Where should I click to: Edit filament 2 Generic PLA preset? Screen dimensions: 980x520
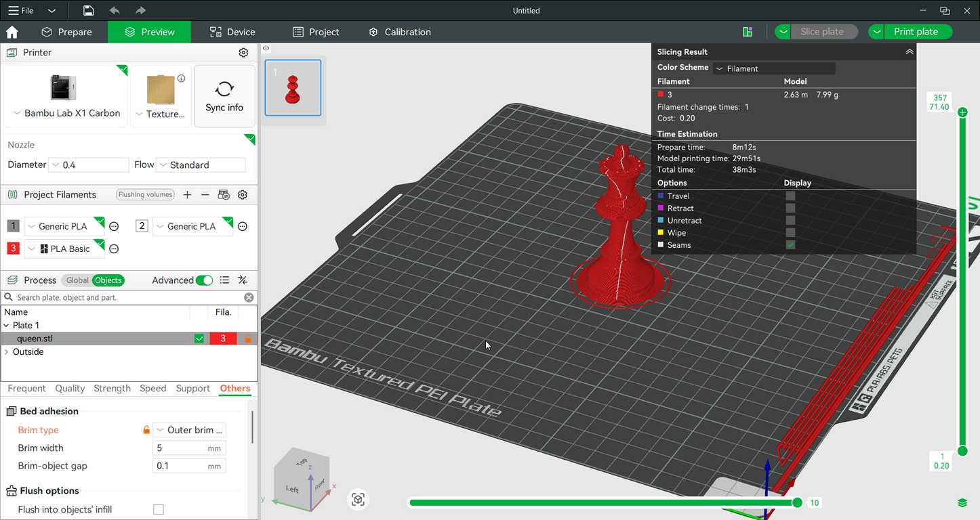click(242, 227)
